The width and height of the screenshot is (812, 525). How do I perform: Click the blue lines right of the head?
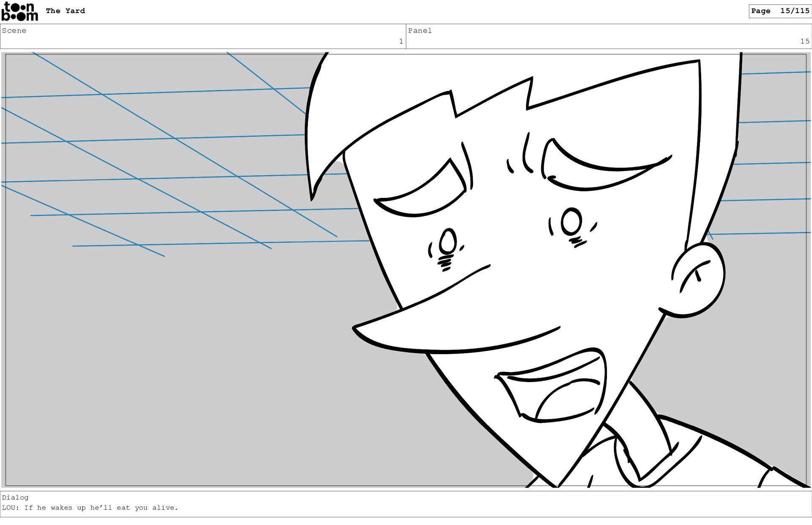pos(770,163)
